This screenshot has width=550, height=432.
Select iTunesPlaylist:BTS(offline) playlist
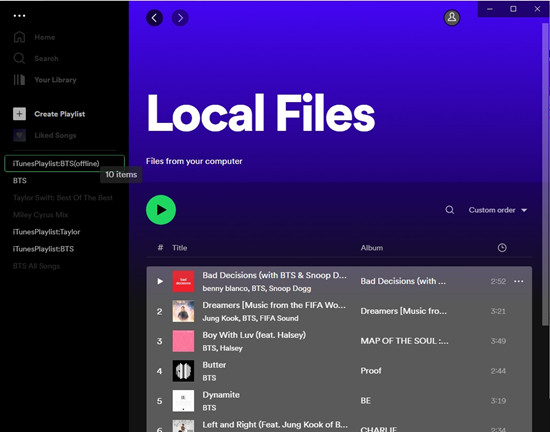(65, 163)
